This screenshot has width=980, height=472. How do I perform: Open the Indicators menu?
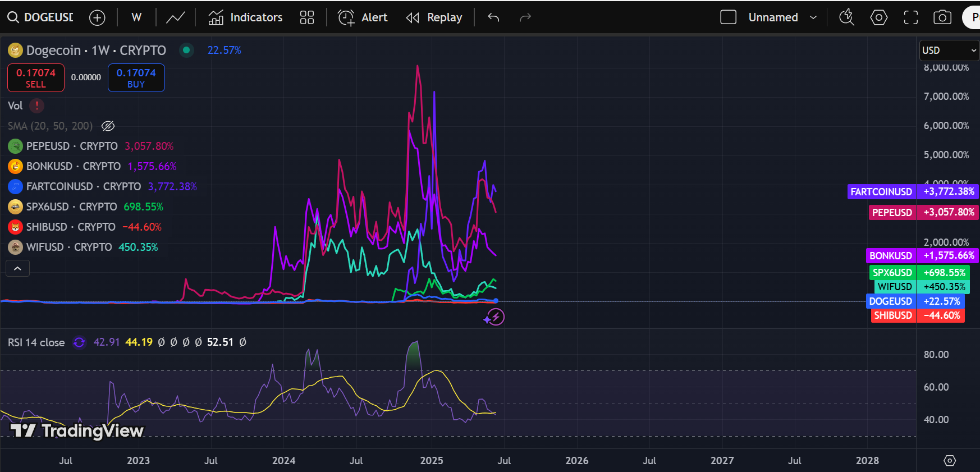pyautogui.click(x=245, y=18)
